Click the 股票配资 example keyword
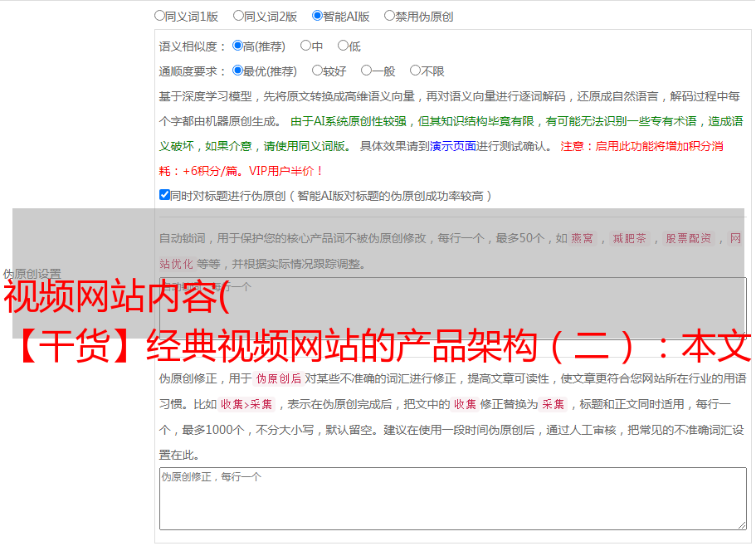 click(689, 238)
